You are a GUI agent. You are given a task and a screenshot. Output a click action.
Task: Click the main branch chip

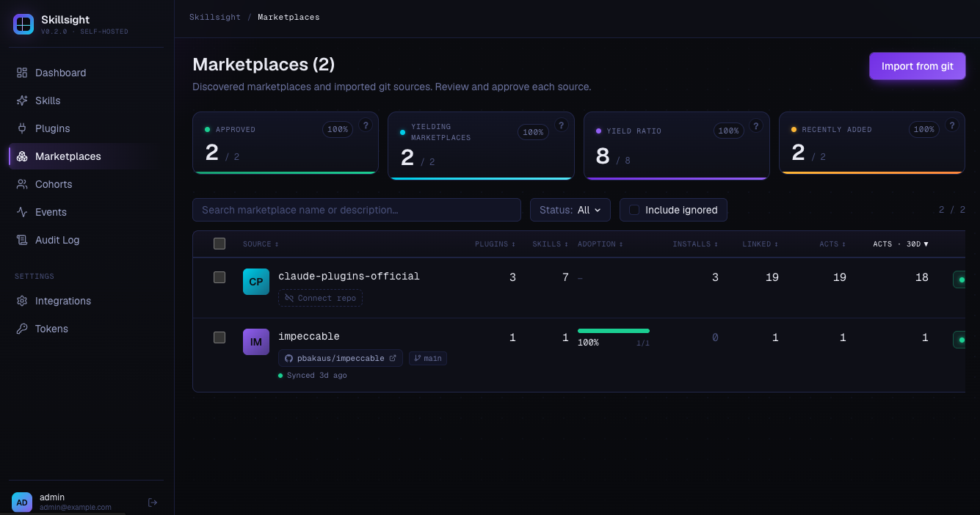pos(428,358)
